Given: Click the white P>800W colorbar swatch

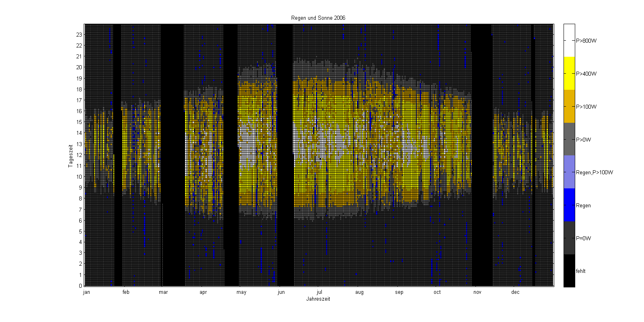Looking at the screenshot, I should 569,40.
